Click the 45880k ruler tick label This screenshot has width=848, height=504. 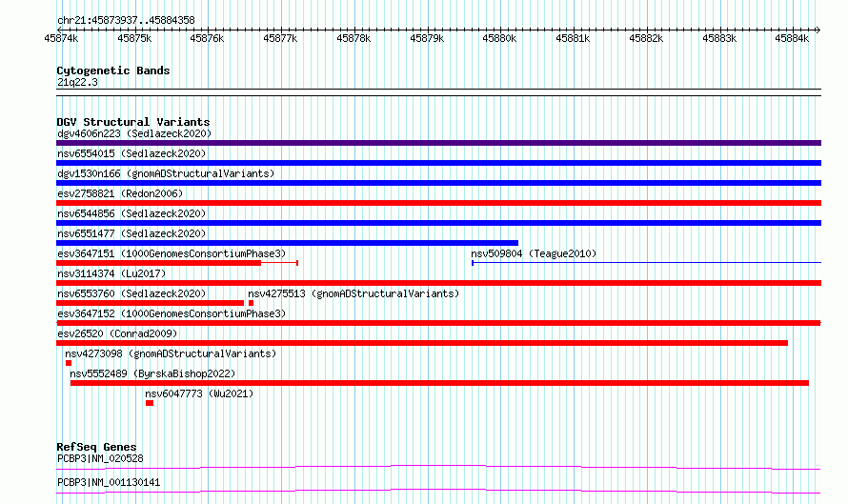click(x=499, y=38)
